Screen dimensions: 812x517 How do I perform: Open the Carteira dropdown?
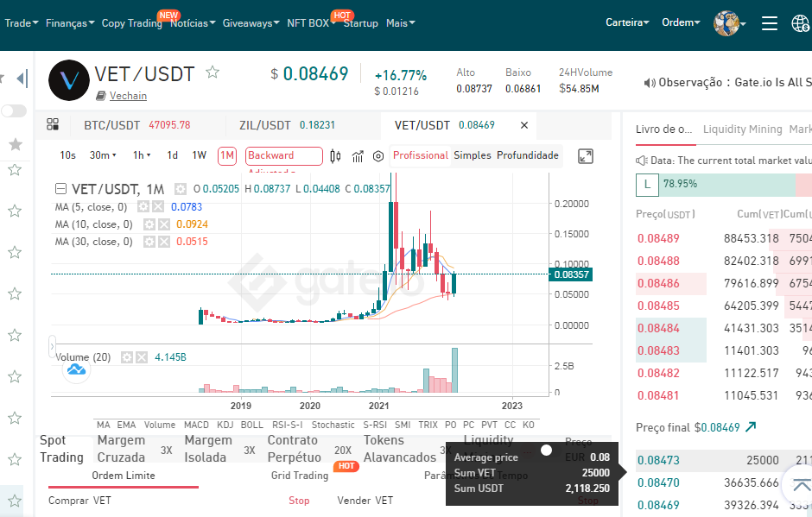click(x=627, y=22)
